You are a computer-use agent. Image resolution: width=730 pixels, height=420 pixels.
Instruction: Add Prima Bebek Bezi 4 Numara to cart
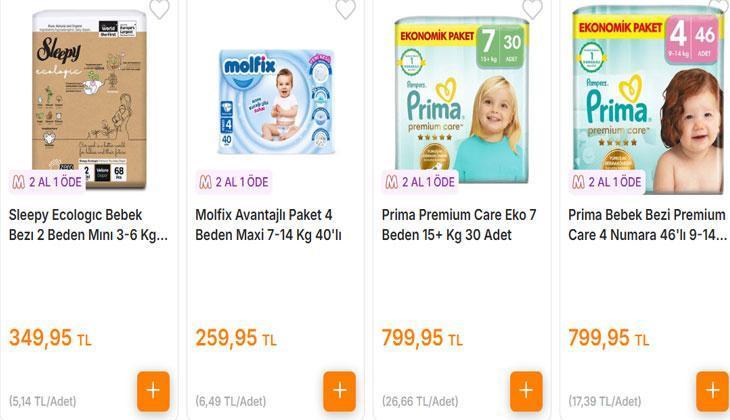coord(712,391)
